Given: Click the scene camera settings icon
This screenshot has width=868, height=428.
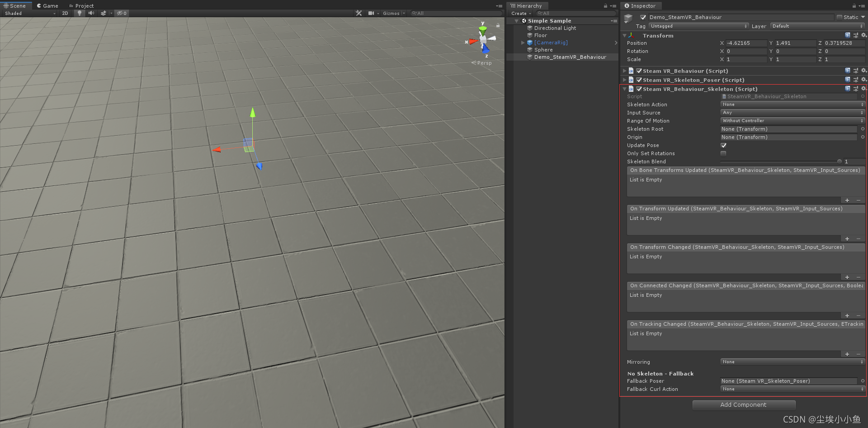Looking at the screenshot, I should coord(371,13).
